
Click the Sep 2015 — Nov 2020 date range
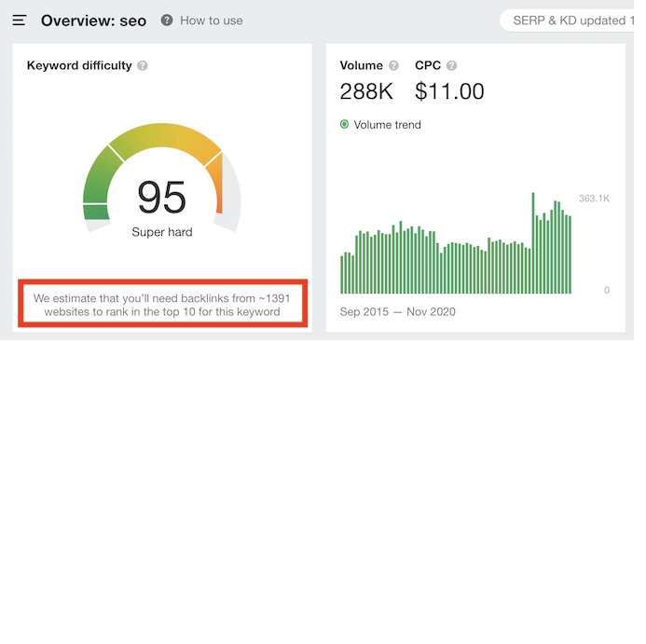[x=397, y=312]
